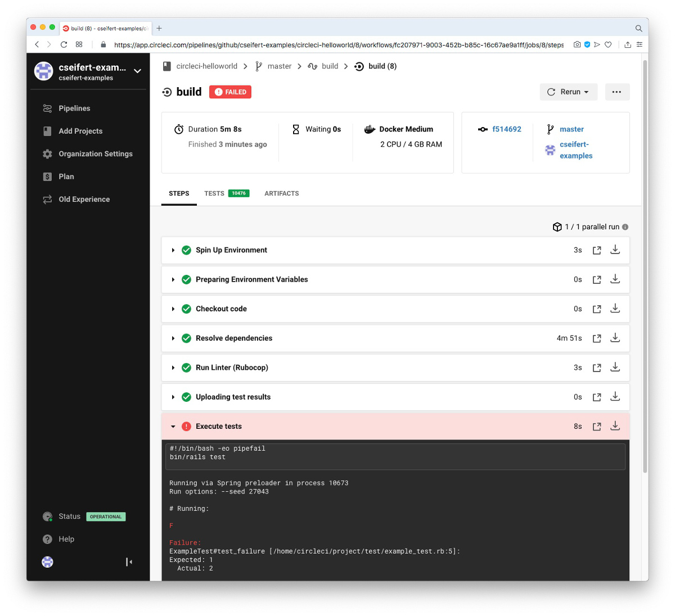The height and width of the screenshot is (616, 675).
Task: Open the browser tab overview grid icon
Action: [x=79, y=44]
